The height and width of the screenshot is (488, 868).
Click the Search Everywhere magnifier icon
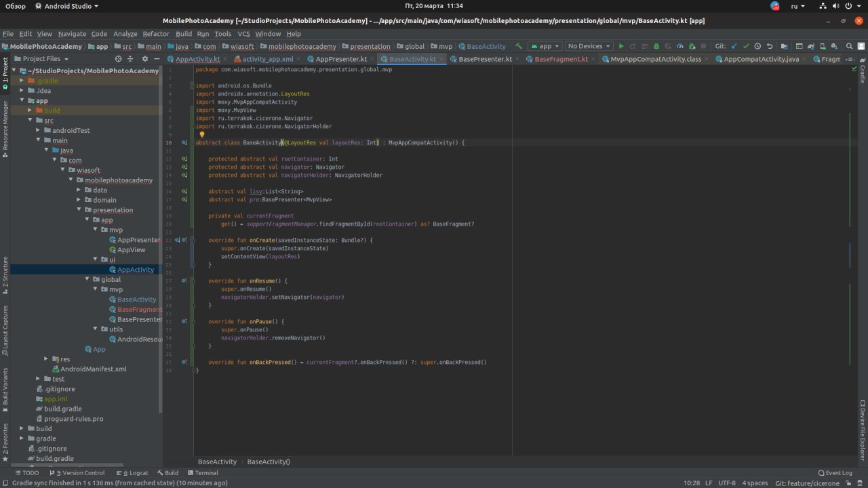coord(851,46)
